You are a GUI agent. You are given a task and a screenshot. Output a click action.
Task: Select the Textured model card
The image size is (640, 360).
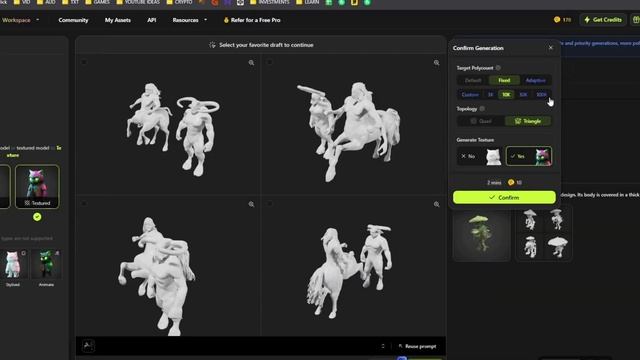[37, 187]
